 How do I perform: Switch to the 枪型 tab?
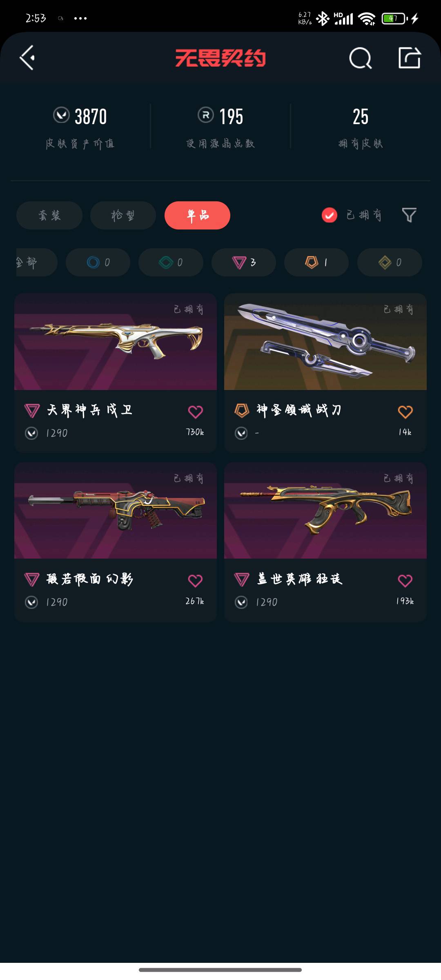[x=123, y=215]
